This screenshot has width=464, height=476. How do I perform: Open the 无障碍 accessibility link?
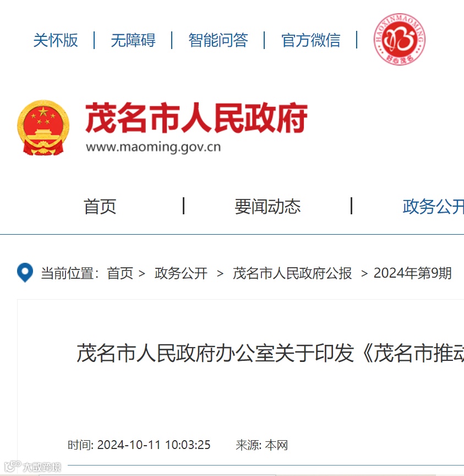pos(133,40)
